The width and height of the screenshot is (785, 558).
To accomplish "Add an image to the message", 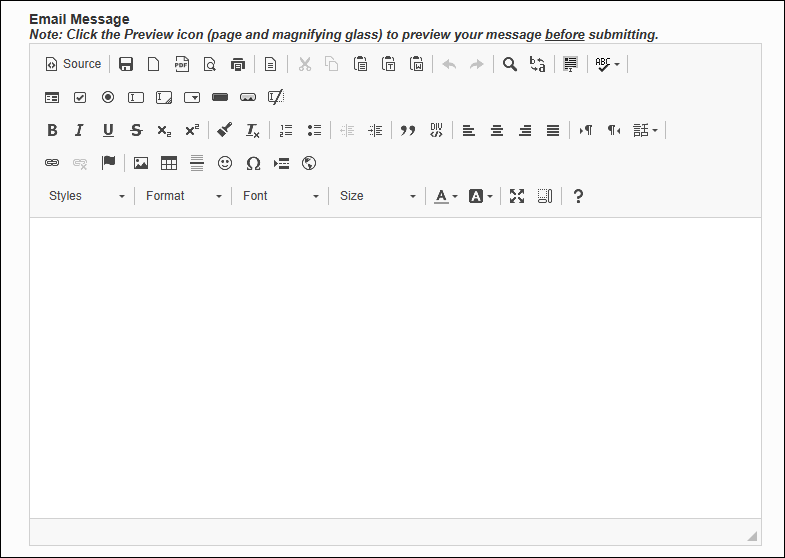I will point(141,163).
